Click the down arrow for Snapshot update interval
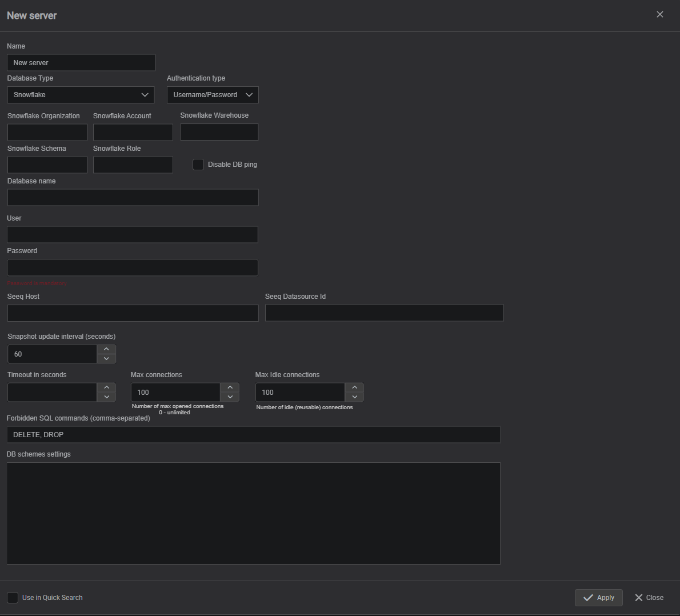 pos(106,359)
